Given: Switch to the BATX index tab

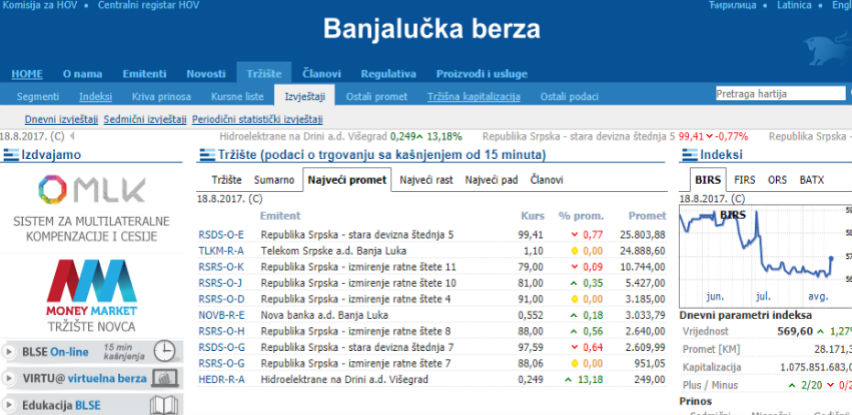Looking at the screenshot, I should tap(812, 180).
